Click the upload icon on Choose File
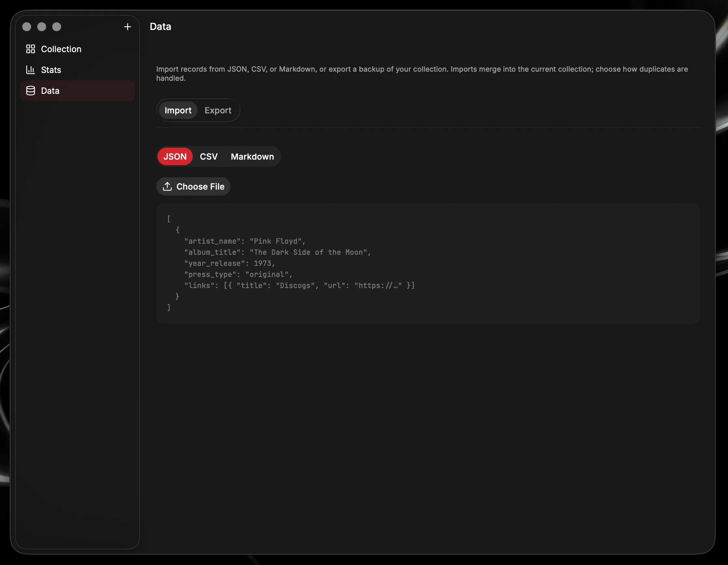This screenshot has width=728, height=565. click(x=167, y=186)
